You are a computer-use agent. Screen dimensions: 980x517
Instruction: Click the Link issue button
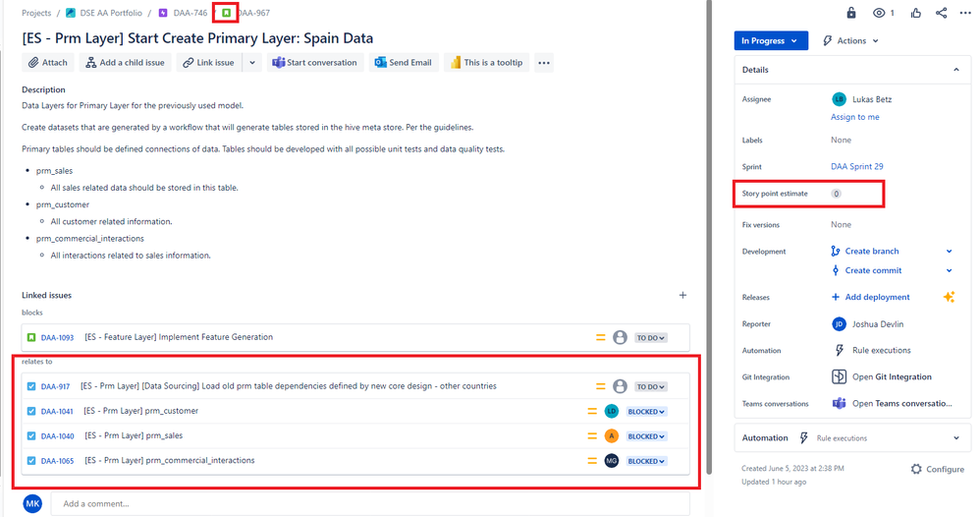coord(209,63)
